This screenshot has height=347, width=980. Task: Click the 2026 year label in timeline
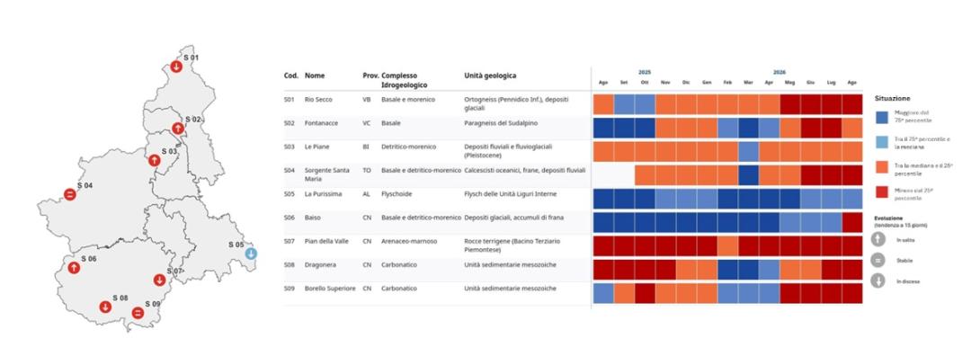click(780, 72)
